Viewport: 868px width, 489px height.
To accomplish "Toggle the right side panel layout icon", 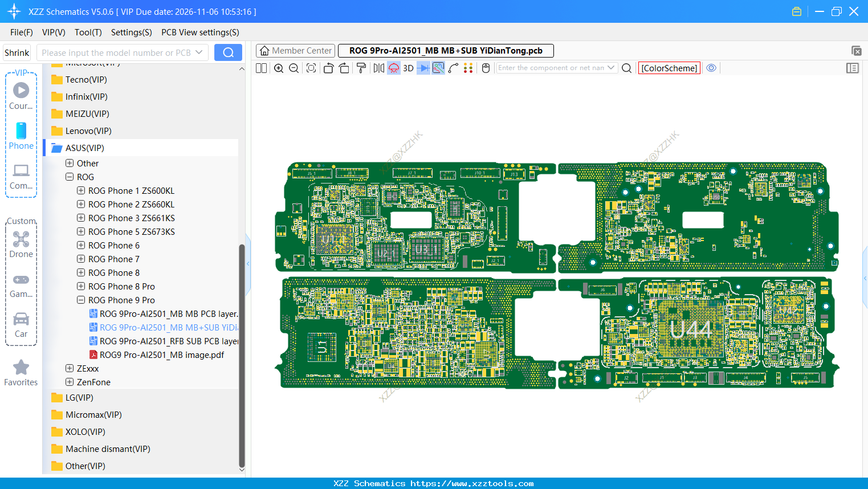I will pyautogui.click(x=853, y=68).
